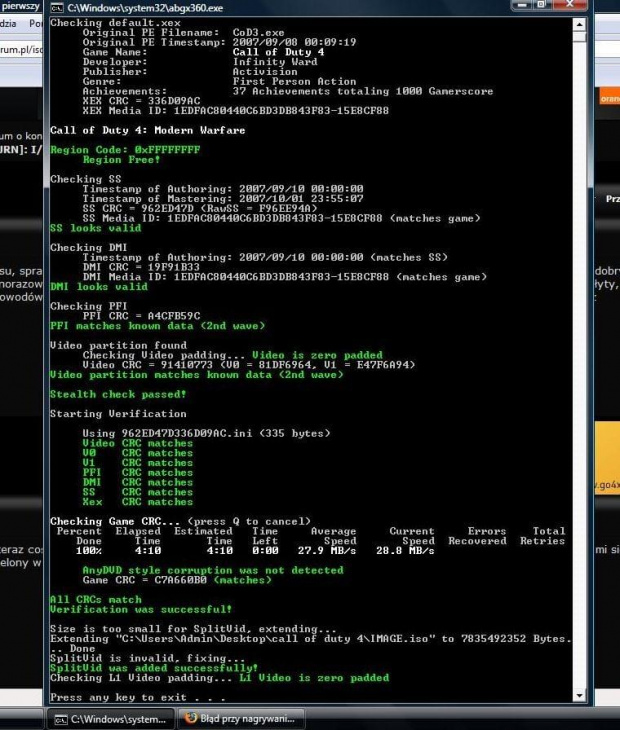The height and width of the screenshot is (730, 620).
Task: Click 'PFI CRC = A4CFB59C' line
Action: pos(142,316)
